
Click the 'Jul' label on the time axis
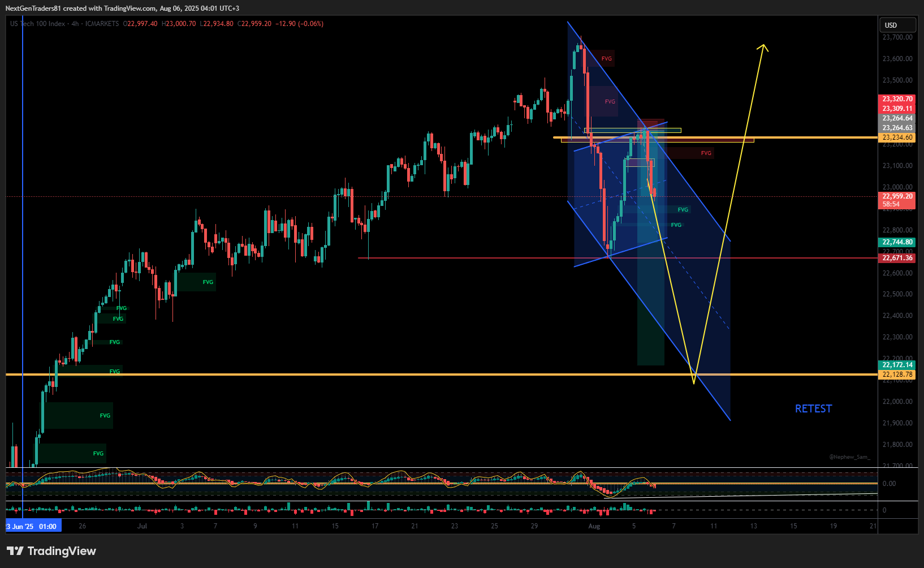tap(142, 526)
